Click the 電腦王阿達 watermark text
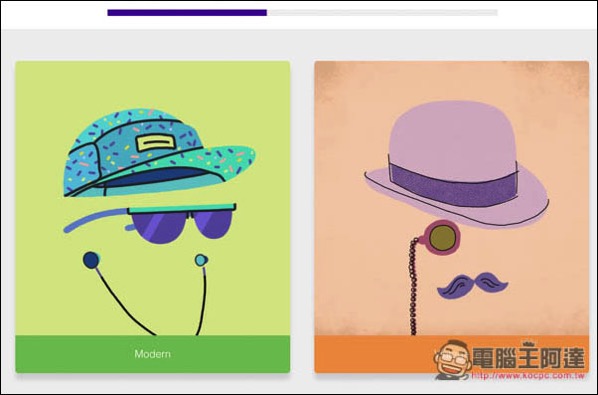 [529, 358]
